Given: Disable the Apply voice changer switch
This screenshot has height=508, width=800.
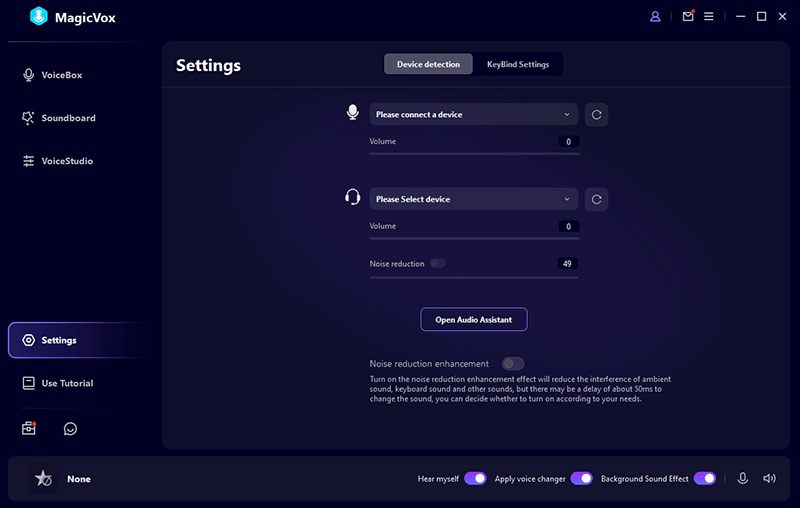Looking at the screenshot, I should click(x=581, y=479).
